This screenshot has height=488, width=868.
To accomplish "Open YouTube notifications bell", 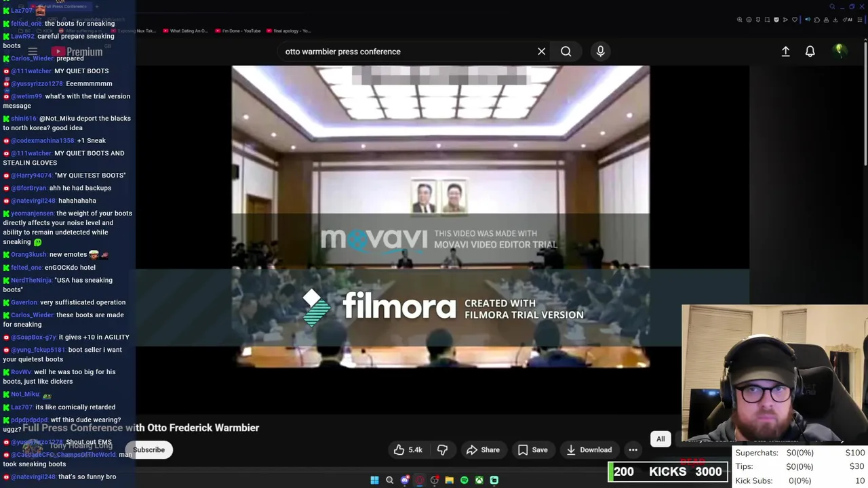I will 810,52.
